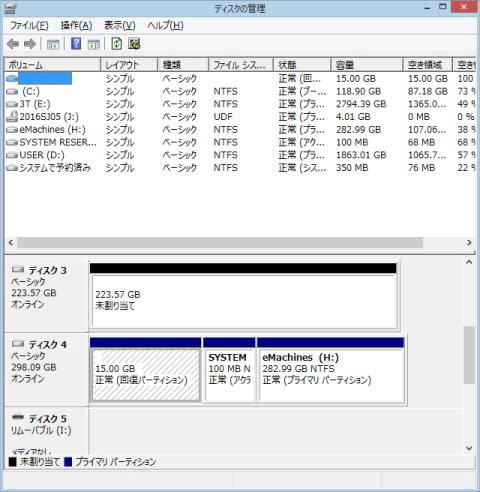The height and width of the screenshot is (492, 480).
Task: Click the UDF file system cell
Action: click(x=223, y=117)
